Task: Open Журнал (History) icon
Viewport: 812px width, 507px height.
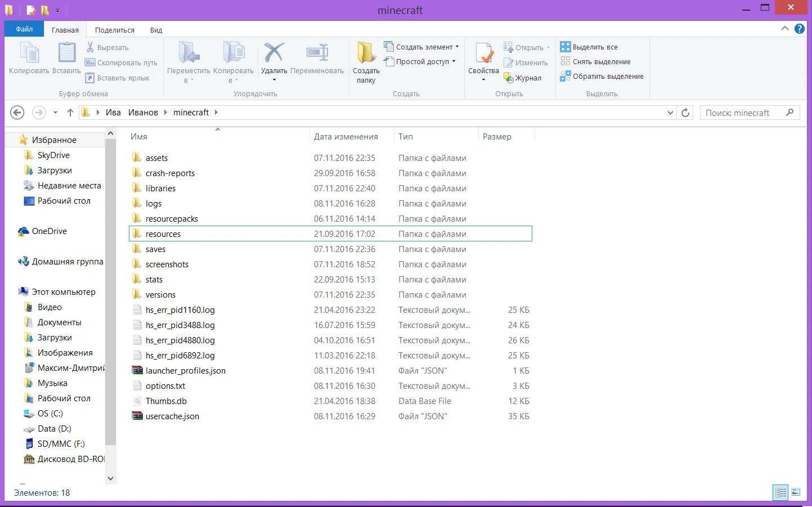Action: (x=509, y=78)
